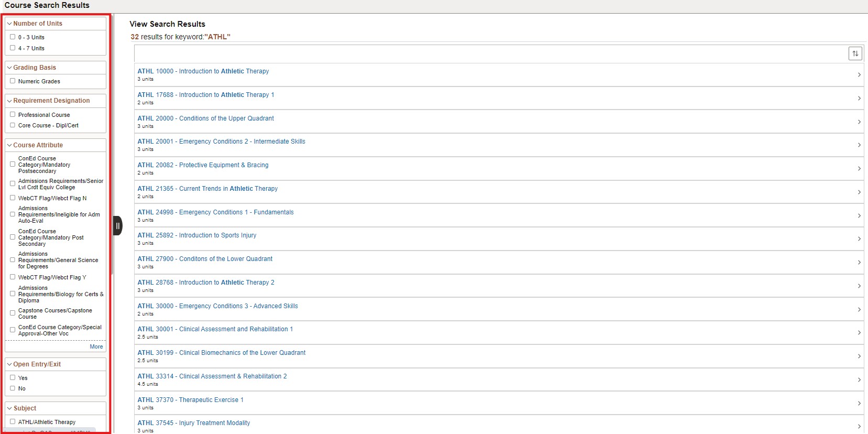
Task: Click the arrow for the ATHL 10000 row
Action: [859, 75]
